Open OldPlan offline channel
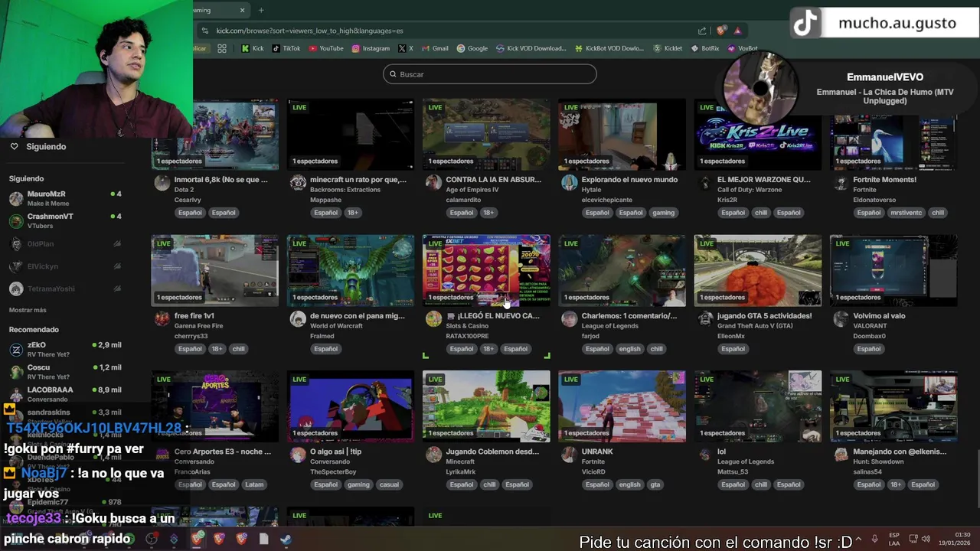 pyautogui.click(x=65, y=244)
